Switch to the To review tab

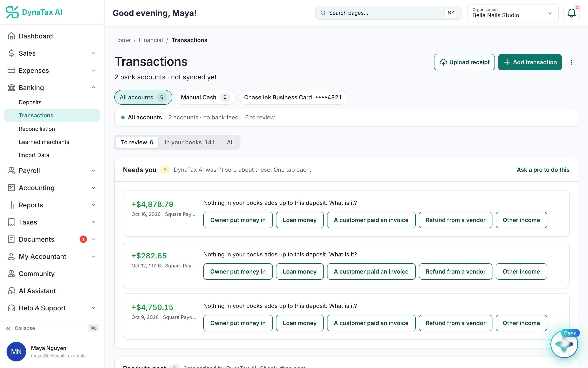click(137, 142)
